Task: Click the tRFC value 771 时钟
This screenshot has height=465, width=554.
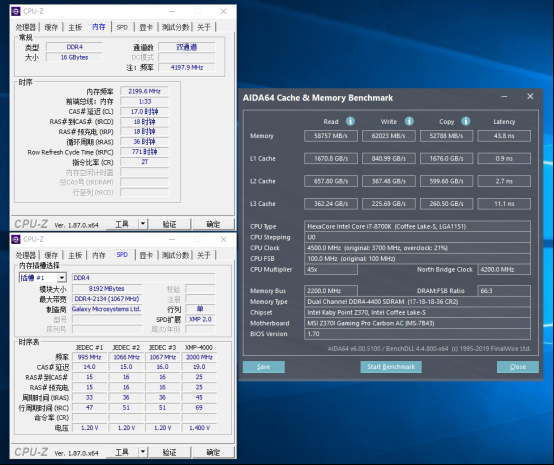Action: 145,152
